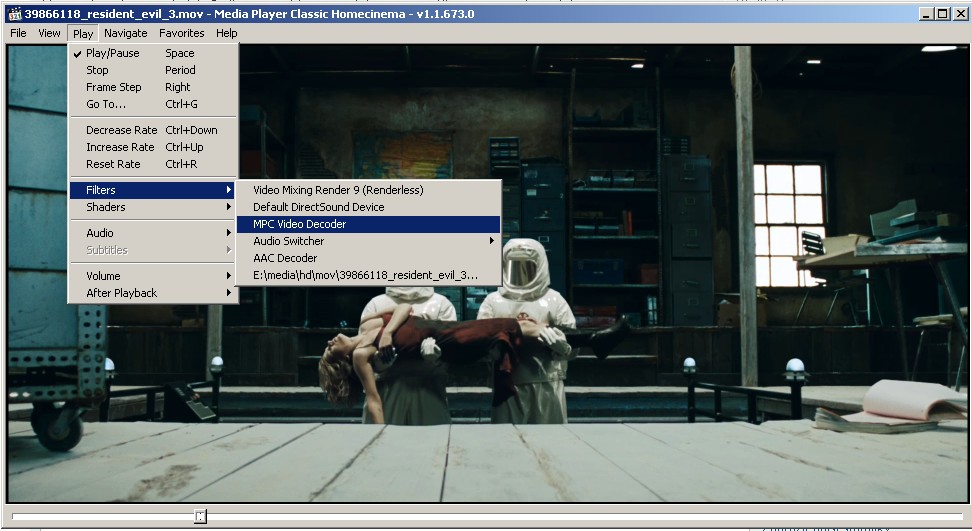Open the File menu
Screen dimensions: 972x531
coord(18,33)
